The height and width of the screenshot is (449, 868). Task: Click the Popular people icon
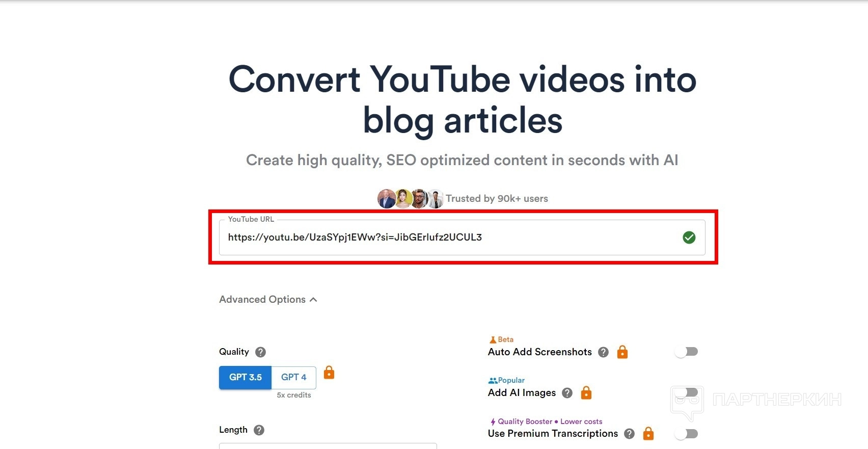pyautogui.click(x=493, y=380)
